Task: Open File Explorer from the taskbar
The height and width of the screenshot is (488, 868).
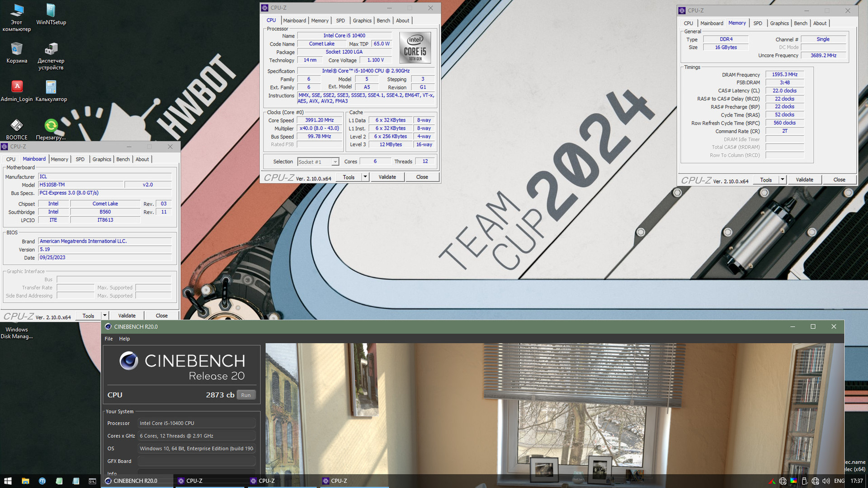Action: point(25,481)
